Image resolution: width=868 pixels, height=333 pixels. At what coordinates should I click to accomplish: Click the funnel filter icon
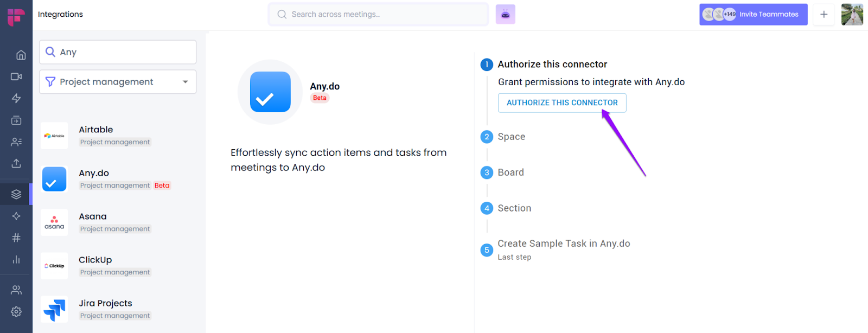[50, 82]
